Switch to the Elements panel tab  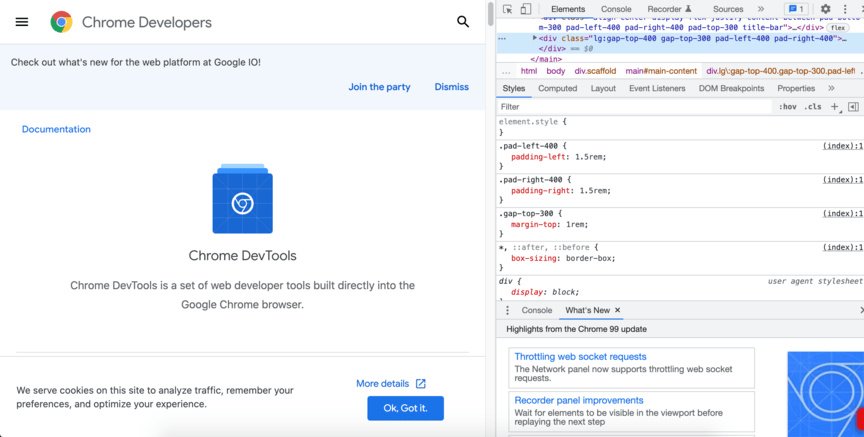(x=568, y=9)
